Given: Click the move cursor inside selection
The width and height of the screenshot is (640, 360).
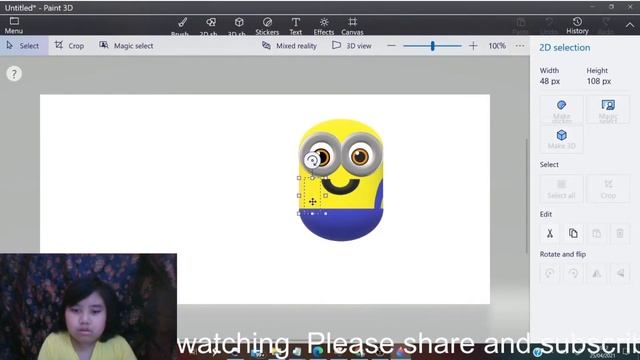Looking at the screenshot, I should [313, 202].
